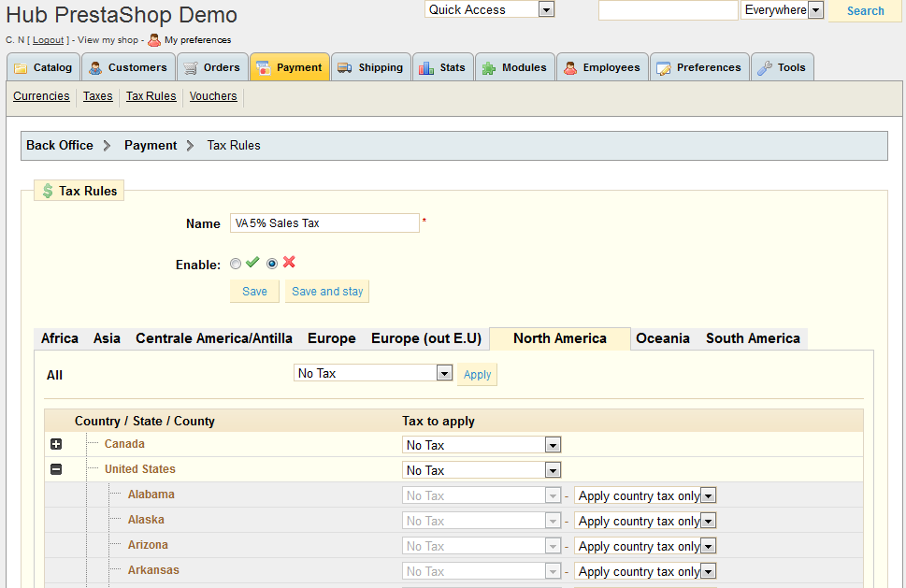This screenshot has height=588, width=906.
Task: Click the Customers person icon
Action: (95, 68)
